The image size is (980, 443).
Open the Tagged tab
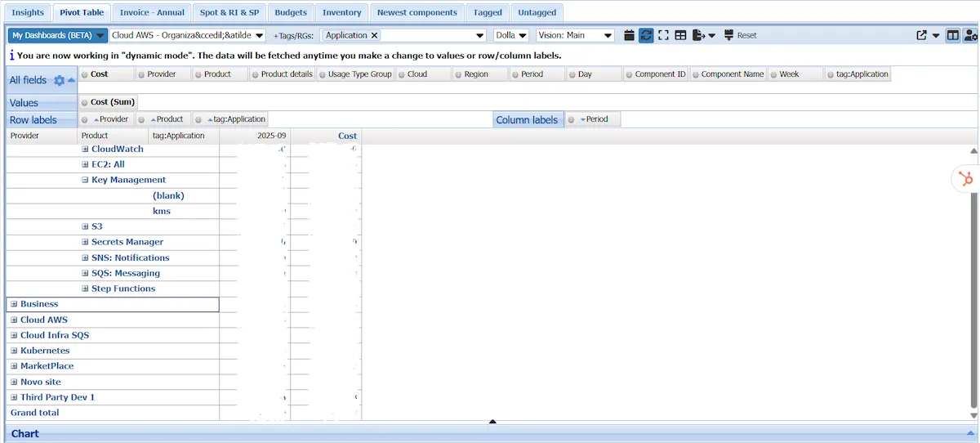click(x=488, y=12)
